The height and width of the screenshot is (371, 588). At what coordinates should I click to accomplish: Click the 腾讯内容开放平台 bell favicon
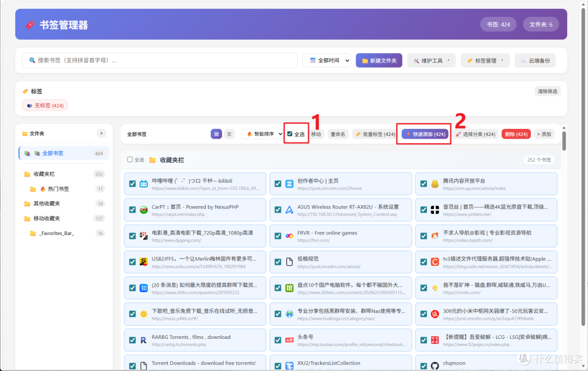[434, 184]
